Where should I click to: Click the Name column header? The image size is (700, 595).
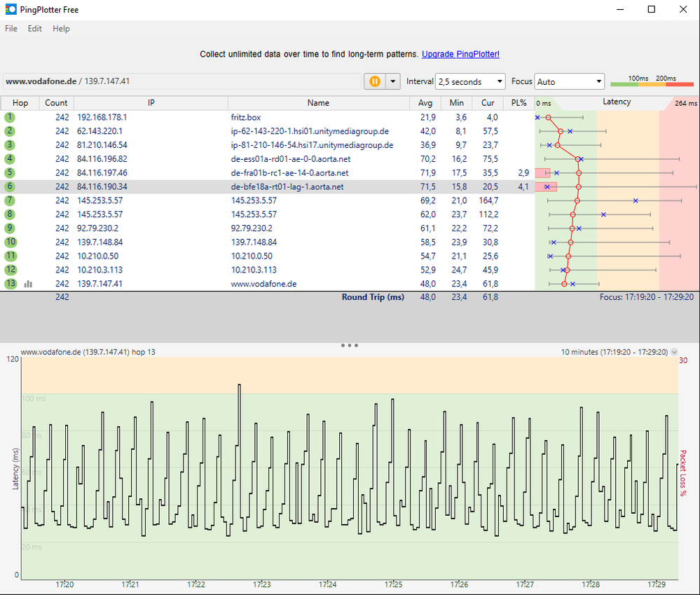click(x=318, y=102)
